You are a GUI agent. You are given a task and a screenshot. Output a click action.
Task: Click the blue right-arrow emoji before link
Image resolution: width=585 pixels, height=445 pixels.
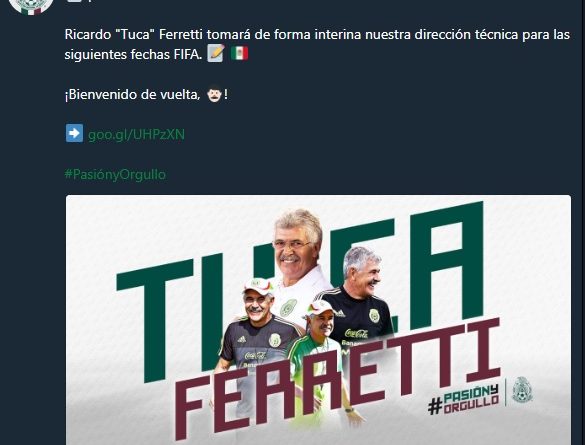point(74,134)
